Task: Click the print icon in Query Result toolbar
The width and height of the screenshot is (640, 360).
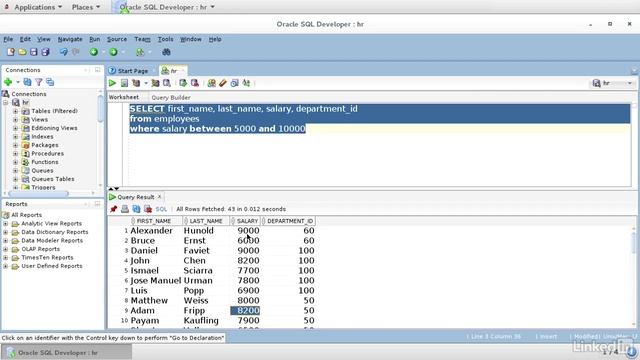Action: pos(125,209)
